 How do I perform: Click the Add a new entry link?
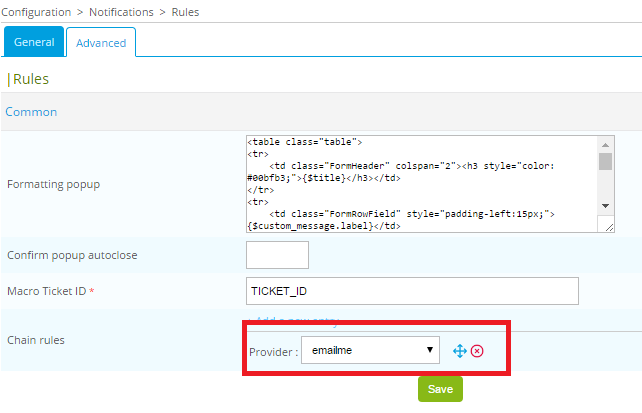298,321
